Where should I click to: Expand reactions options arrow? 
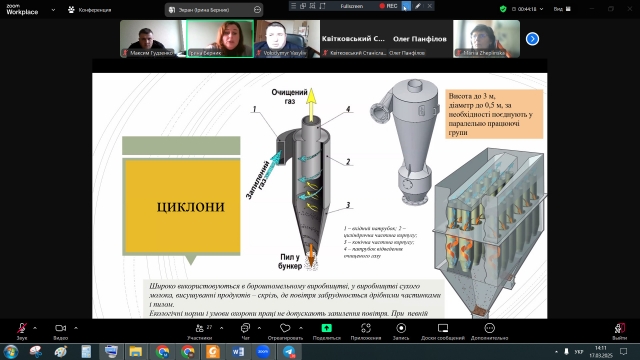(301, 328)
